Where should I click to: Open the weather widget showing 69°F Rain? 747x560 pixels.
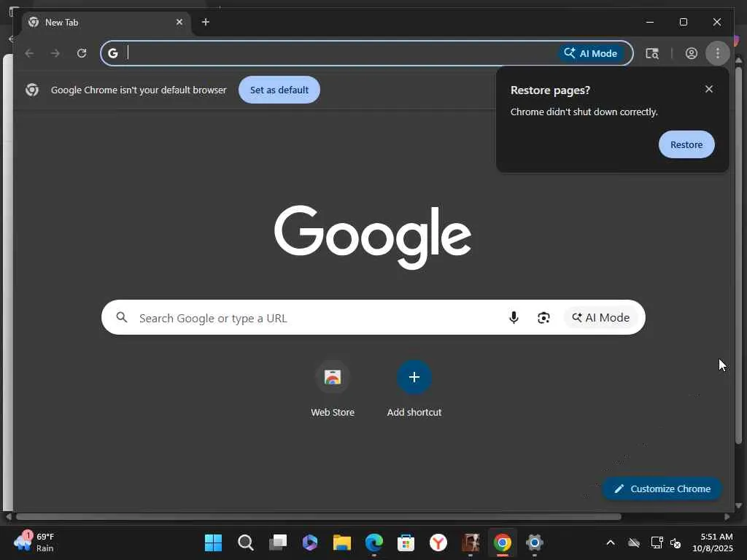point(34,542)
